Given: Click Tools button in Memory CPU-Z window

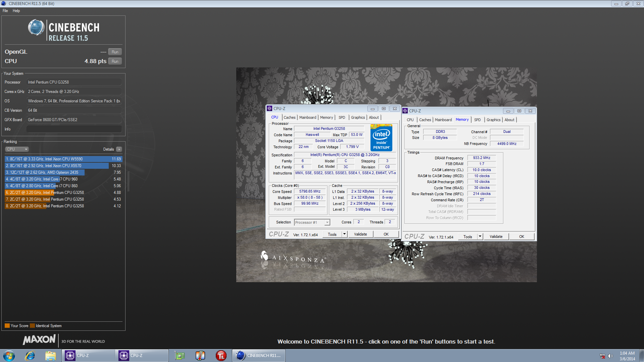Looking at the screenshot, I should click(468, 237).
